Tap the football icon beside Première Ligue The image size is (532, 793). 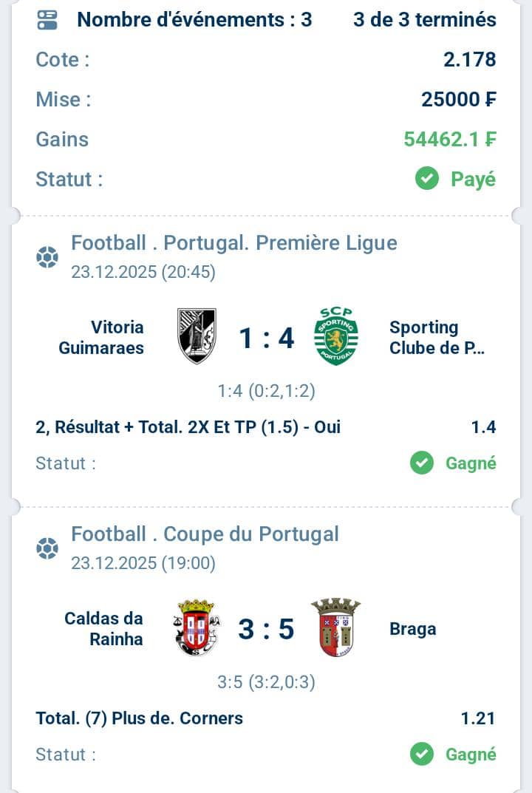point(47,257)
